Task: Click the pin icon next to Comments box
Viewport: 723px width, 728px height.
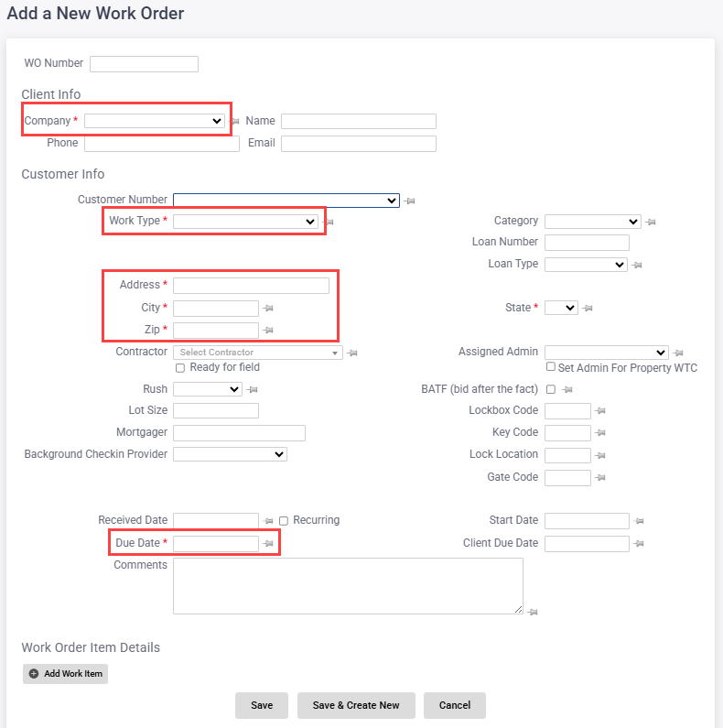Action: click(x=533, y=612)
